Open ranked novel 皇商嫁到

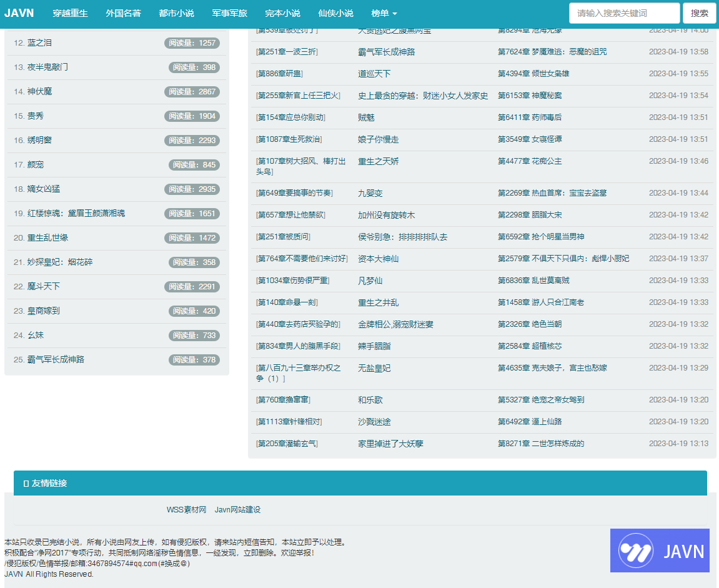click(44, 311)
